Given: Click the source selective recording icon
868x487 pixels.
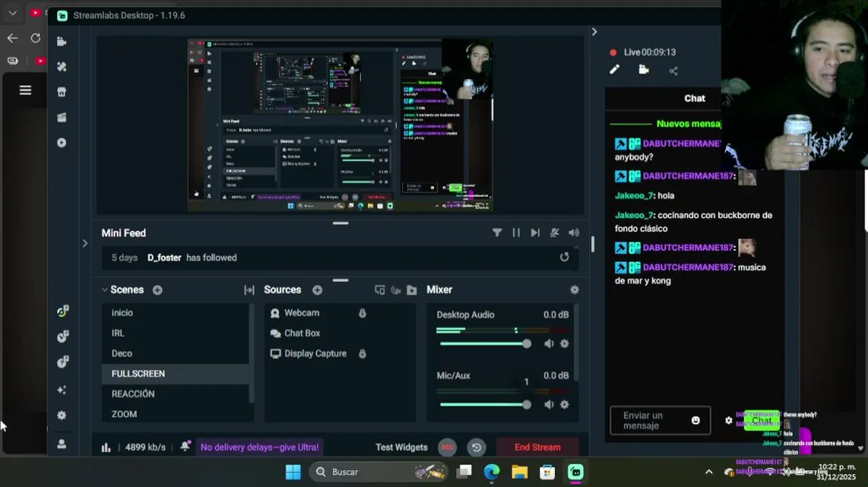Looking at the screenshot, I should pos(395,289).
